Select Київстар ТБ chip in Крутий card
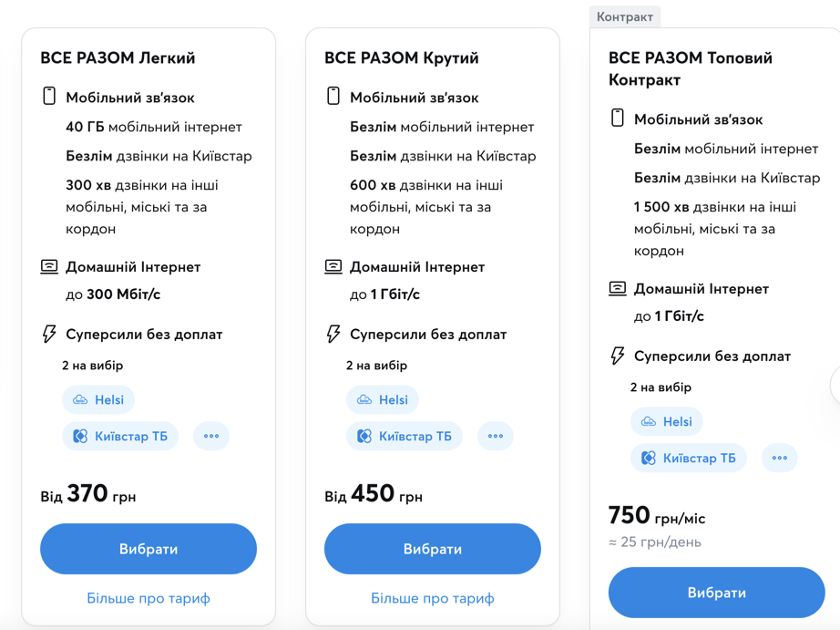 [x=405, y=436]
